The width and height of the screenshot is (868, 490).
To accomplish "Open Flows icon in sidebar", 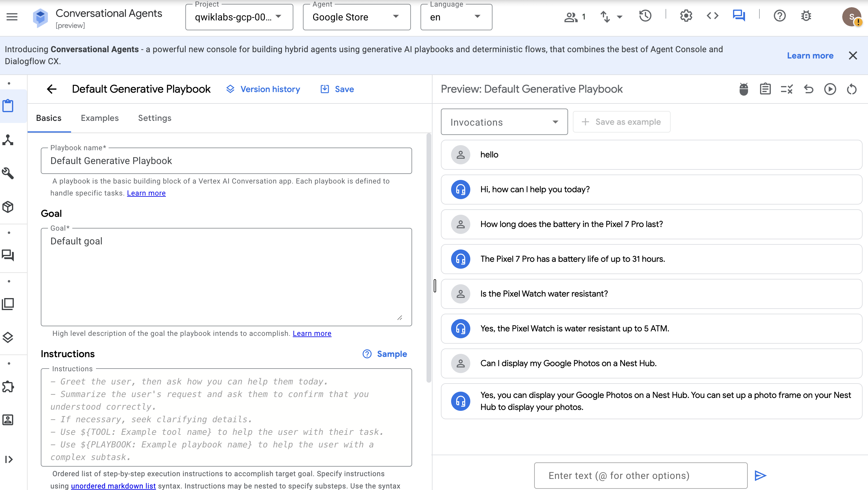I will [8, 139].
